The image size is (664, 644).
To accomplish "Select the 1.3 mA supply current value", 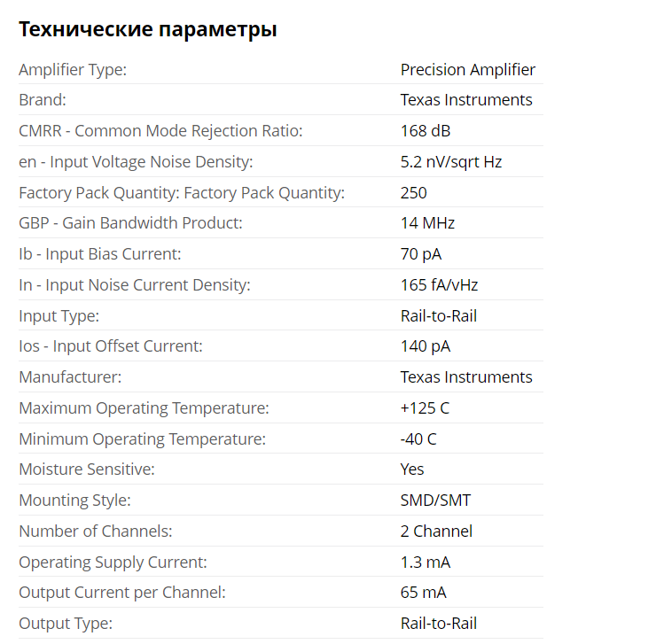I will point(426,563).
